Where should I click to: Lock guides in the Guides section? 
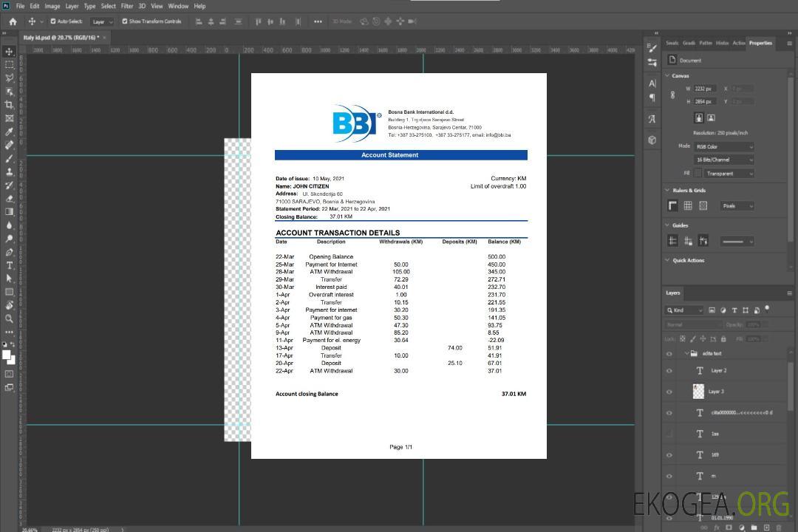[688, 242]
